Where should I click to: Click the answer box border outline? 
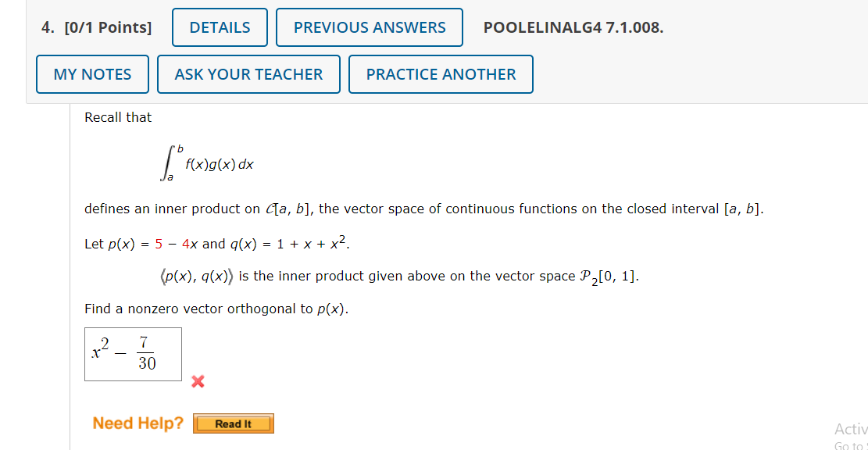point(132,327)
